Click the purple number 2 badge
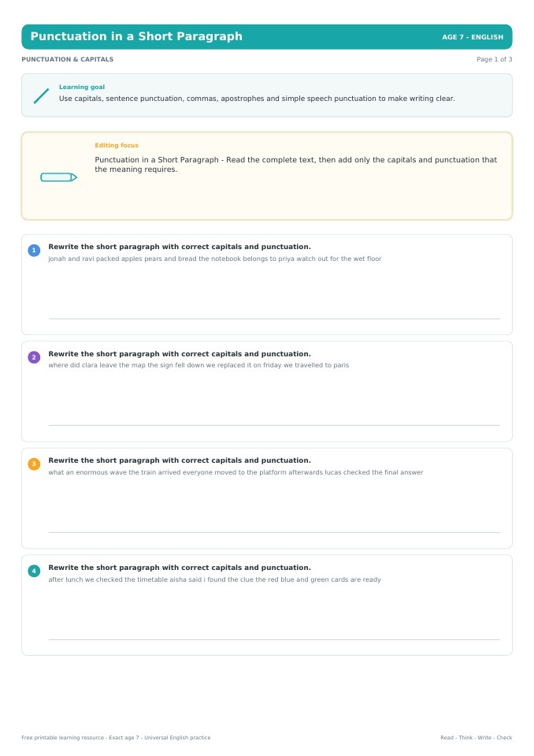The height and width of the screenshot is (756, 534). (x=34, y=357)
